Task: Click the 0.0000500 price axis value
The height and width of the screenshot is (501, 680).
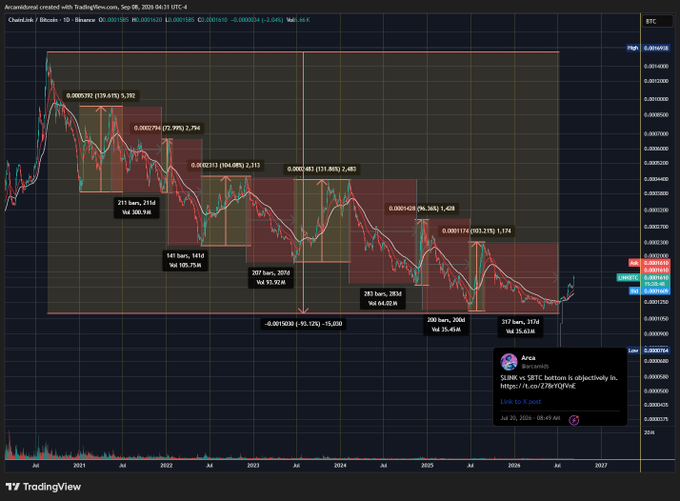Action: pos(656,391)
